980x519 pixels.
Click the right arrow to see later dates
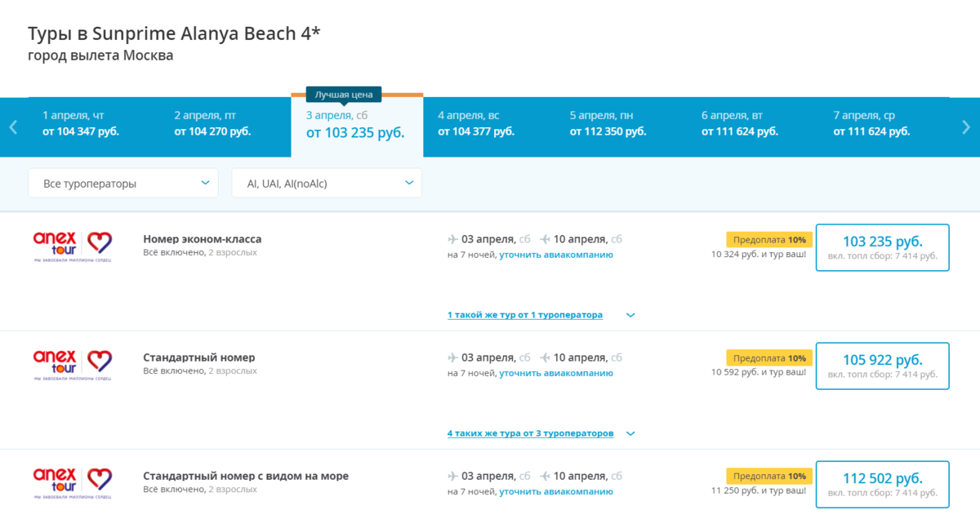point(967,126)
